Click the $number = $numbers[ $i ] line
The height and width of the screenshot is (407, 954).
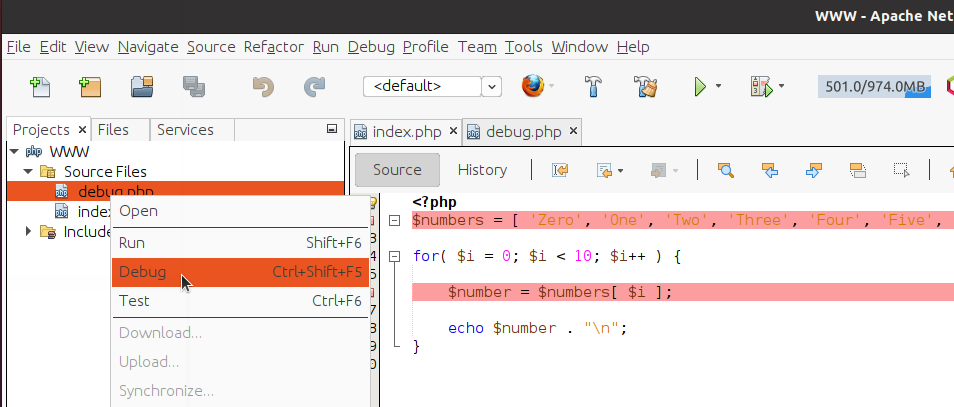click(560, 293)
